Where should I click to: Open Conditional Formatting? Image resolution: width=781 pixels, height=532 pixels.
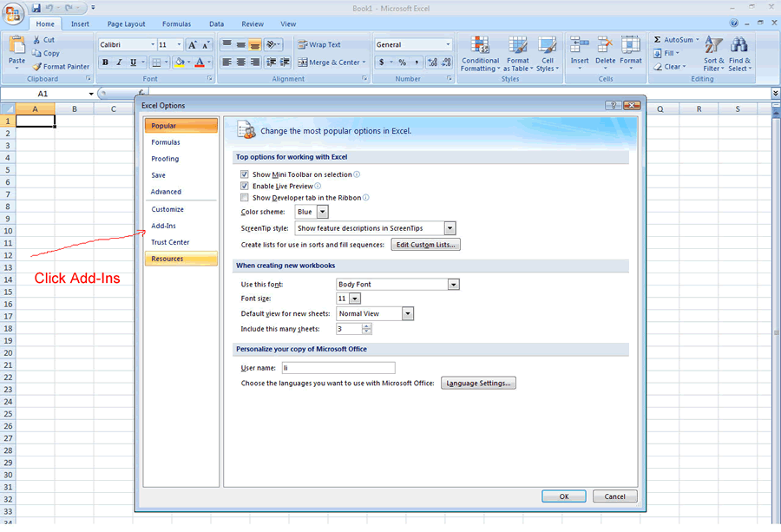[x=480, y=54]
